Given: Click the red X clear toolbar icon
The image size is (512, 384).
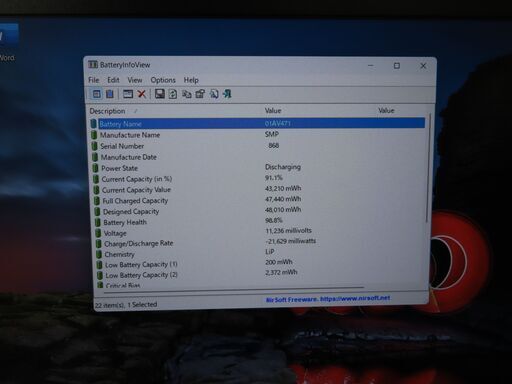Looking at the screenshot, I should point(142,94).
